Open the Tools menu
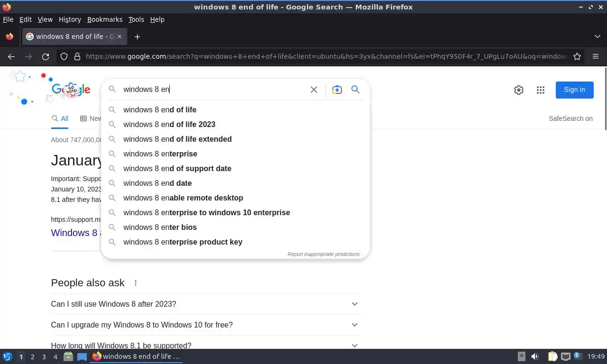Image resolution: width=607 pixels, height=364 pixels. (x=136, y=19)
